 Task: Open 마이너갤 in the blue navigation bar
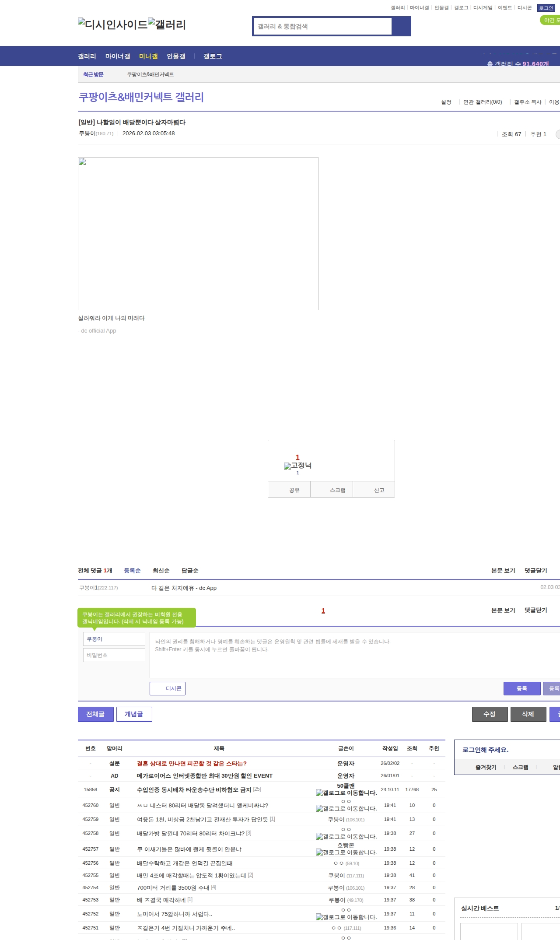(x=118, y=56)
